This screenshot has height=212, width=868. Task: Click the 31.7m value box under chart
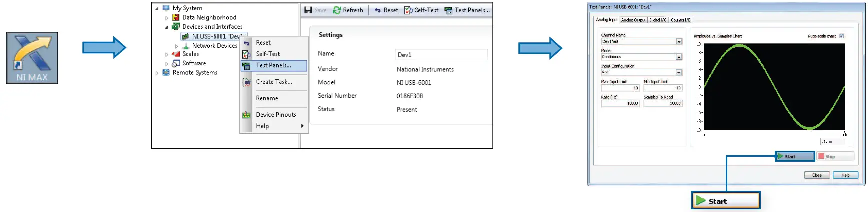click(832, 142)
